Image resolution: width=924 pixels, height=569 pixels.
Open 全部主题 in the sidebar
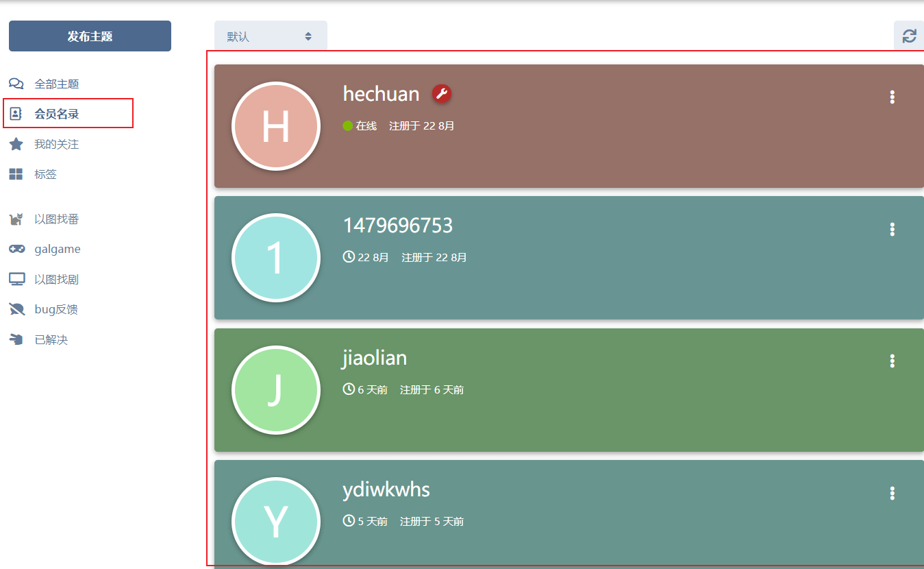point(56,84)
